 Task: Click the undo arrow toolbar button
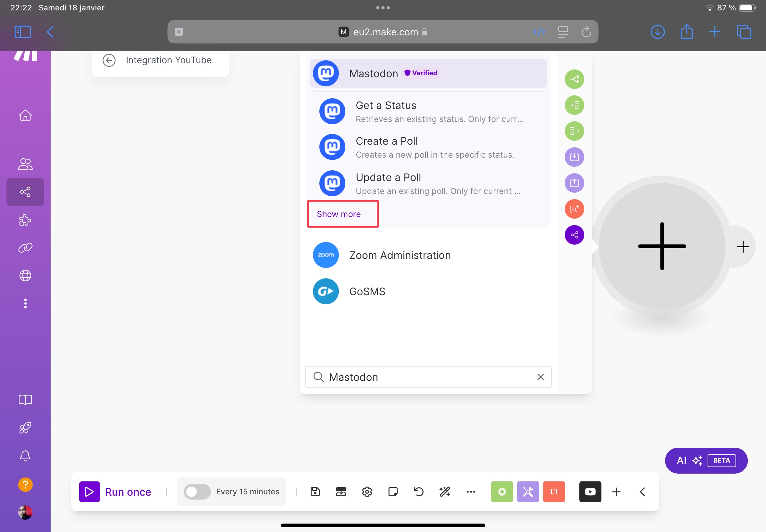(x=418, y=491)
